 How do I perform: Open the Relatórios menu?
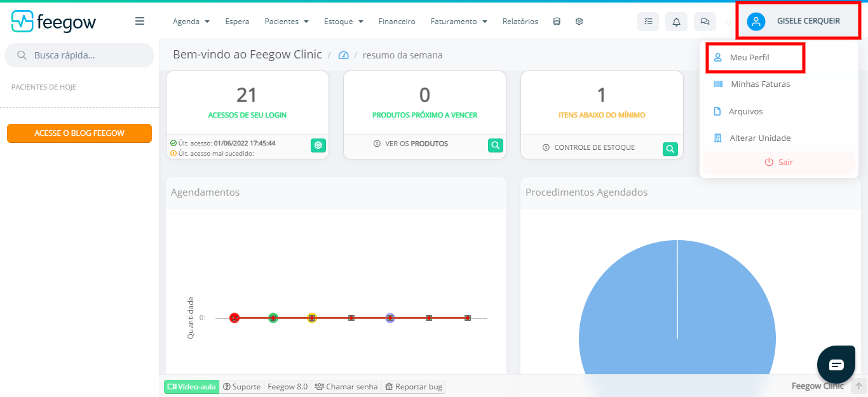click(x=520, y=22)
